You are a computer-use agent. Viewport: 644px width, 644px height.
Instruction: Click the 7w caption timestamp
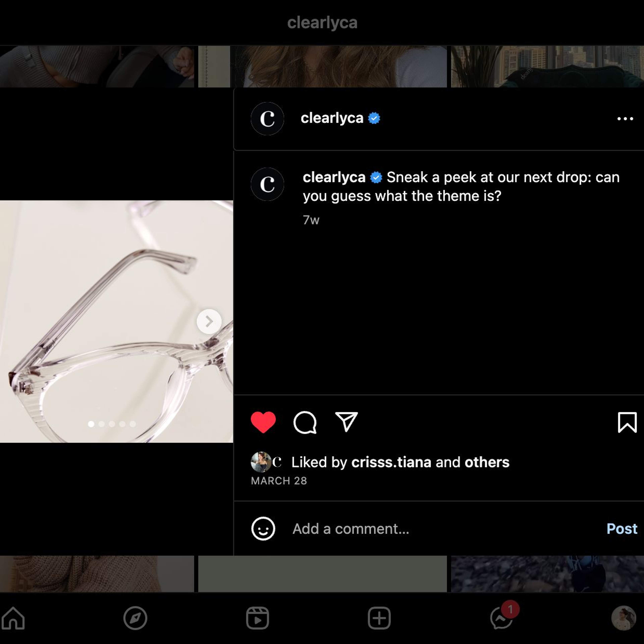pos(311,220)
